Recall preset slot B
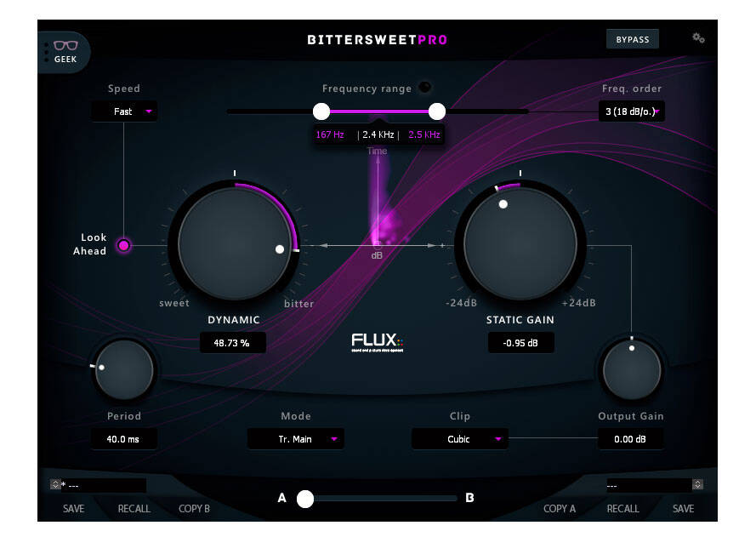This screenshot has height=554, width=756. pos(623,509)
